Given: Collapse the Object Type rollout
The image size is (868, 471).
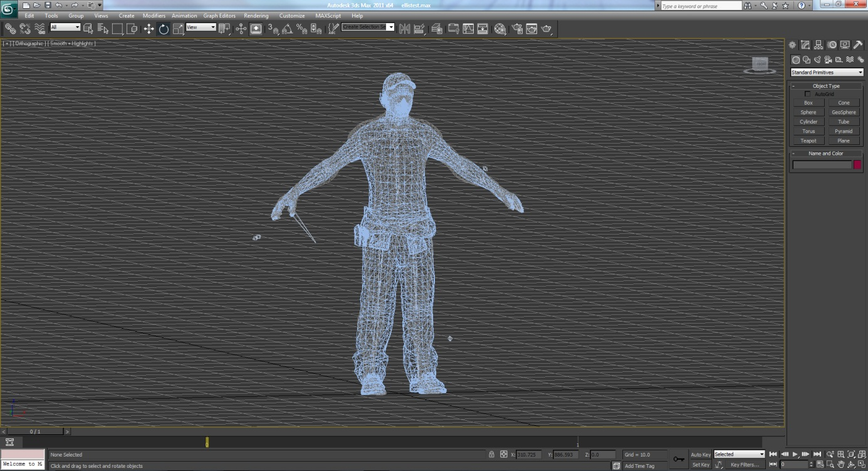Looking at the screenshot, I should pos(826,86).
